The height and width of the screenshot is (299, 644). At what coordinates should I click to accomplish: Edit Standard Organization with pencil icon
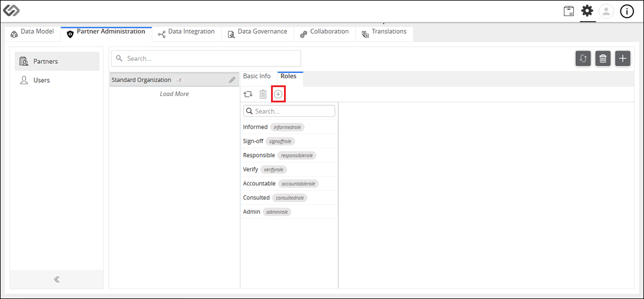tap(233, 81)
